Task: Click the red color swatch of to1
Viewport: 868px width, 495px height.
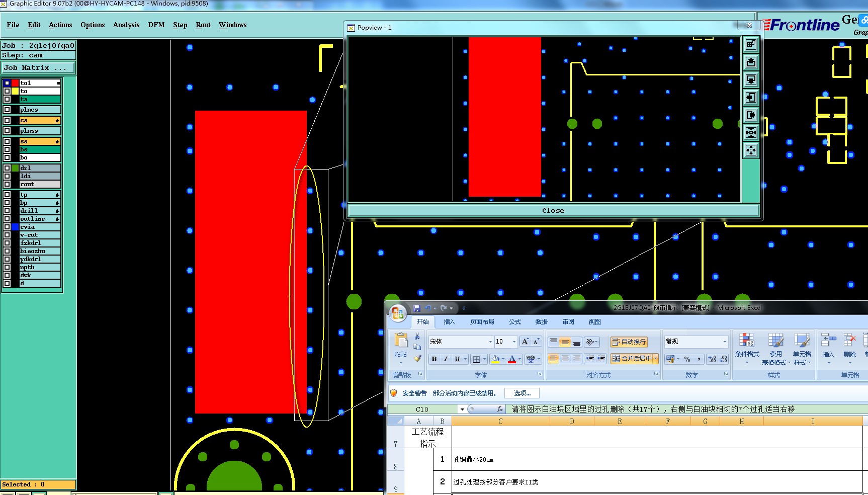Action: 15,83
